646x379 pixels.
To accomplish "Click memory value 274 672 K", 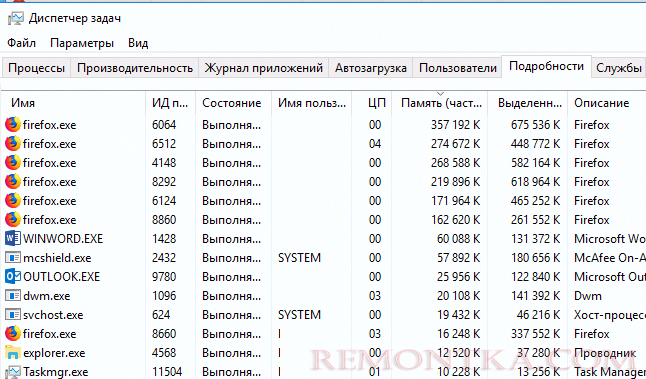I will (456, 143).
